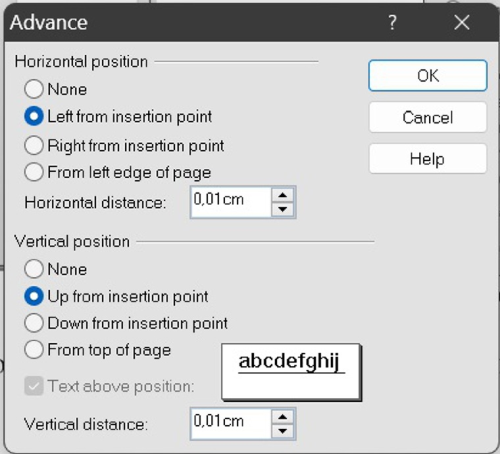Click the OK button
This screenshot has width=500, height=454.
point(428,75)
